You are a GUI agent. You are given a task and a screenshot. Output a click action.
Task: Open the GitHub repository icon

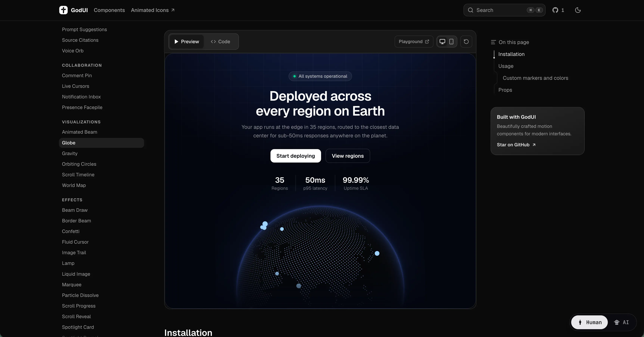(555, 10)
